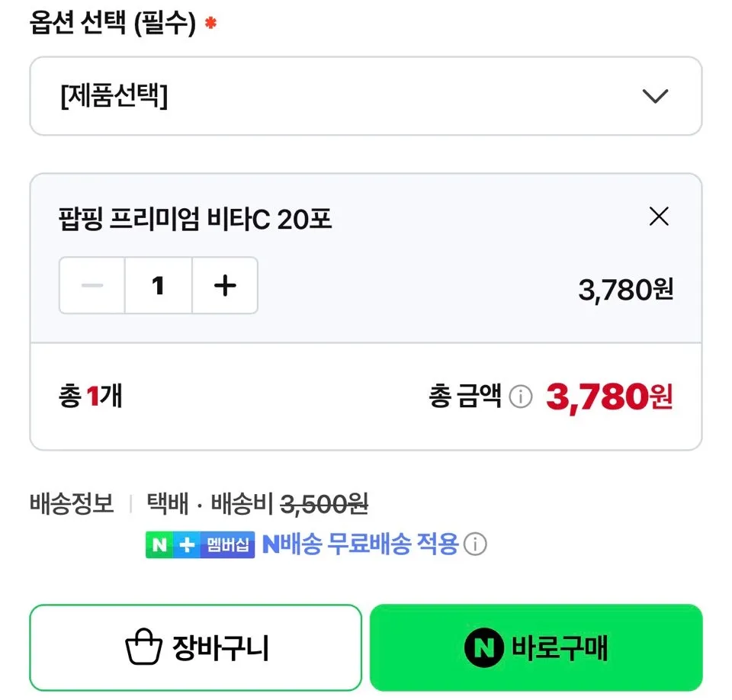Click the struck-through 3,500원 shipping fee

(x=325, y=503)
